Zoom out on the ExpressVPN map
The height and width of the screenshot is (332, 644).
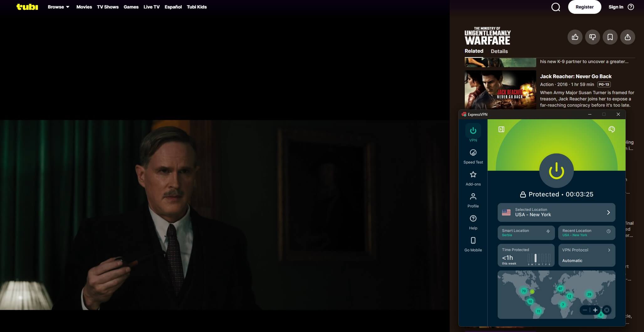tap(585, 310)
